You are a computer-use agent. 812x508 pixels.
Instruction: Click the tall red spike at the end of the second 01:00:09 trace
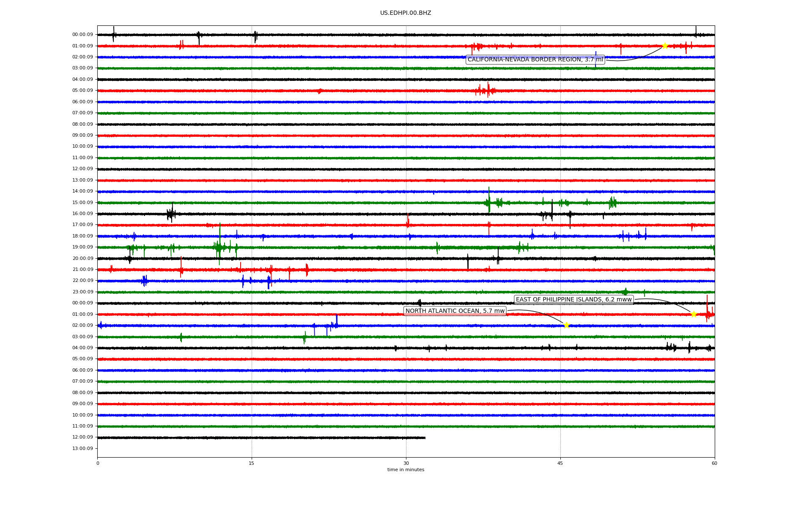(x=707, y=309)
